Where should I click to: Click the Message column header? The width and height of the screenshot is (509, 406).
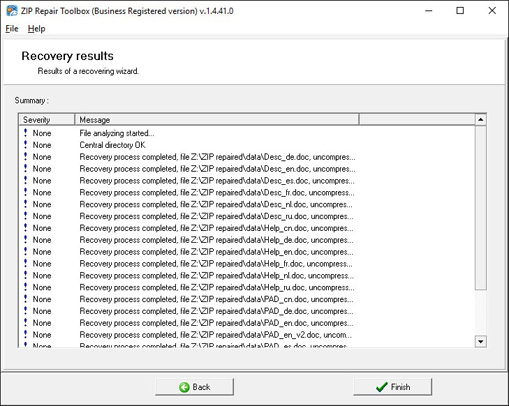(x=217, y=120)
